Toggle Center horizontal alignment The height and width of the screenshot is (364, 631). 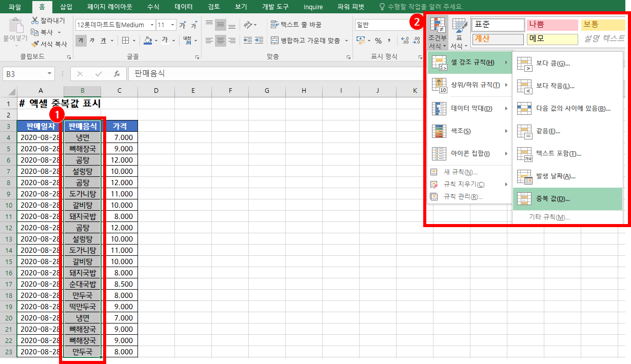point(220,41)
